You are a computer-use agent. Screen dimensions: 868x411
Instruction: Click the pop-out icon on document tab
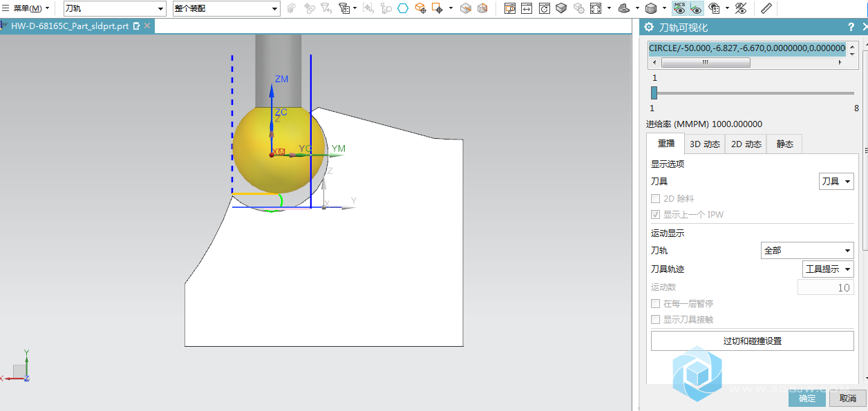(136, 26)
